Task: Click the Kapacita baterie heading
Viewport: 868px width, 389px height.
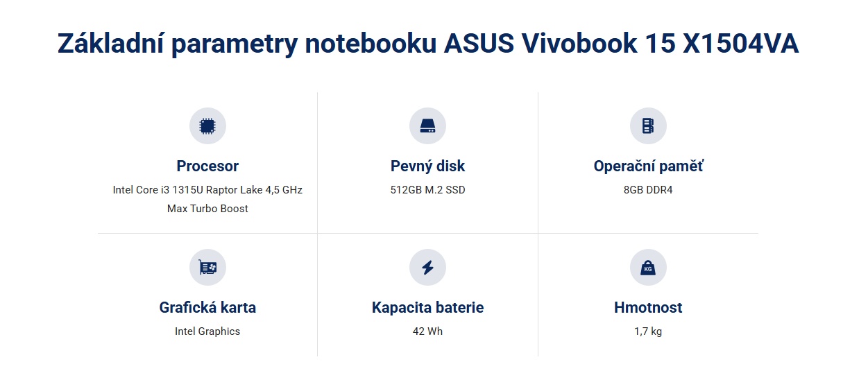Action: coord(427,308)
